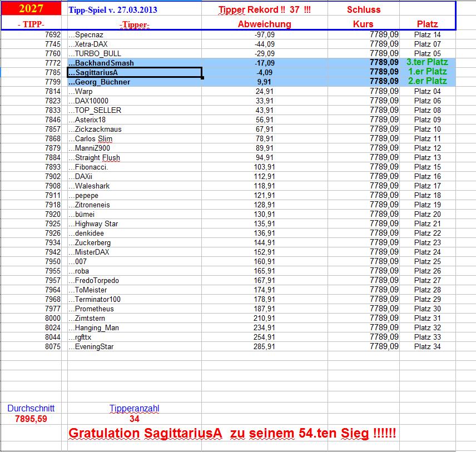Select the '...007' tipper cell
The width and height of the screenshot is (476, 452).
pyautogui.click(x=134, y=261)
